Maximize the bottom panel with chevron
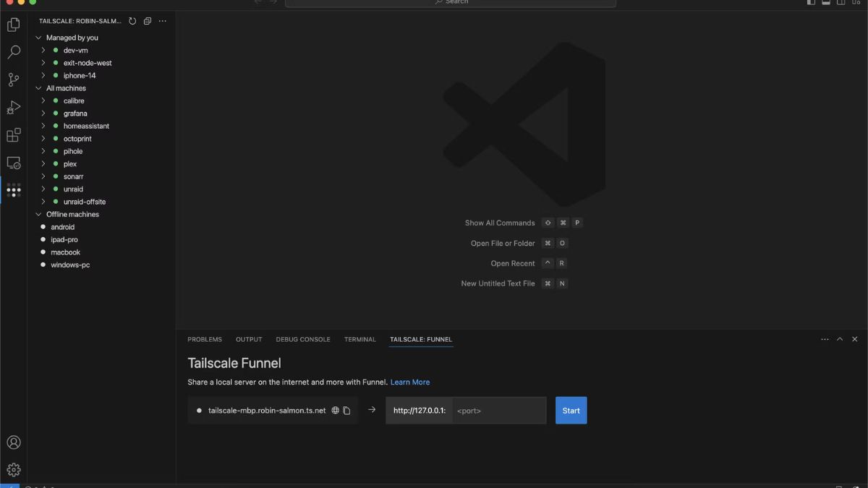Viewport: 868px width, 488px height. coord(840,339)
